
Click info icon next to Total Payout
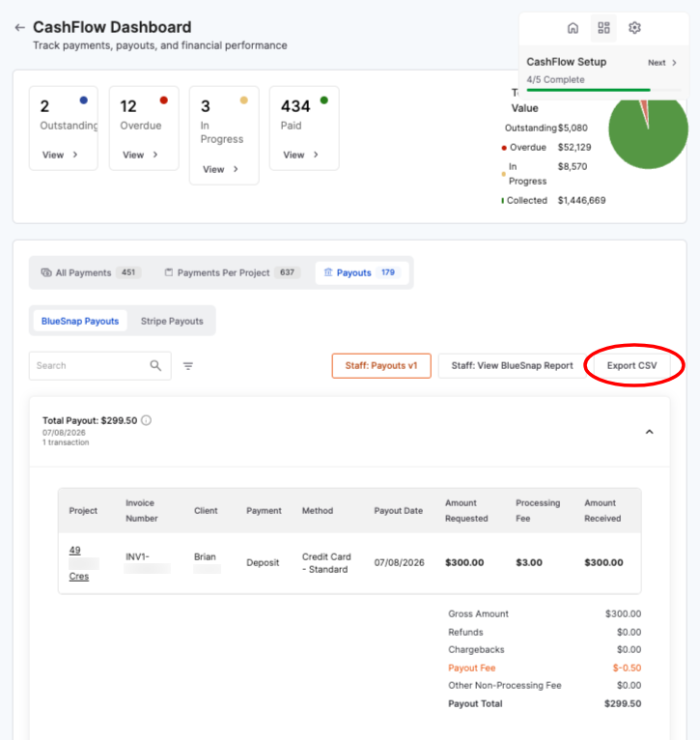(147, 420)
